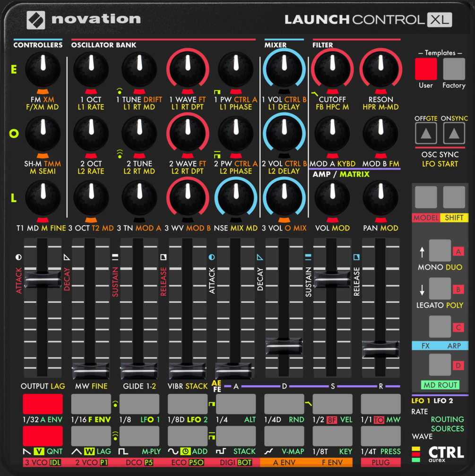Image resolution: width=475 pixels, height=476 pixels.
Task: Click the 3 OCT T2 MD knob
Action: [91, 197]
